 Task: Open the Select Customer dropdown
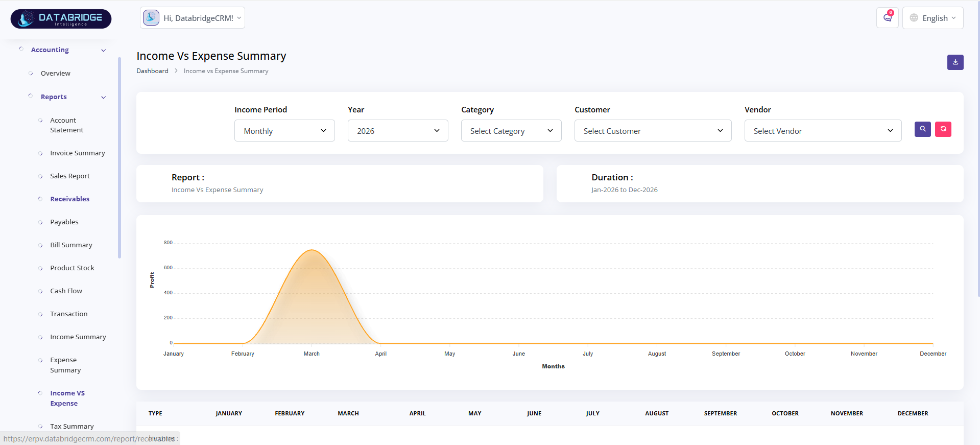pyautogui.click(x=653, y=131)
